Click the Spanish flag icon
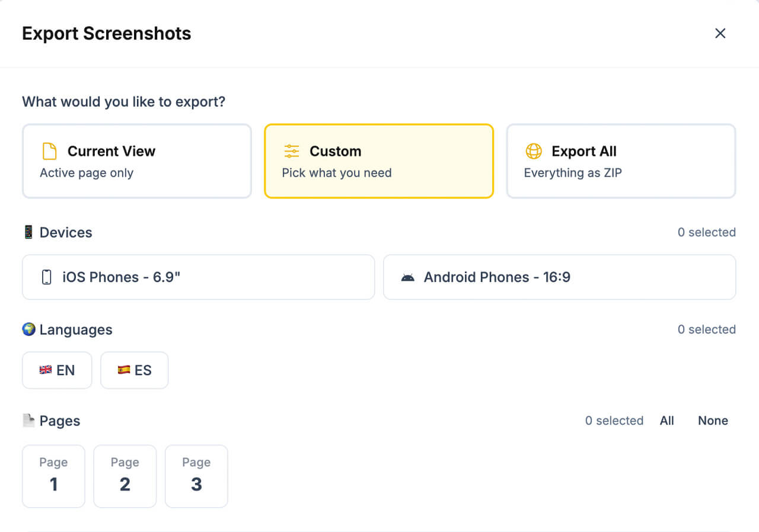This screenshot has width=759, height=532. click(x=123, y=370)
